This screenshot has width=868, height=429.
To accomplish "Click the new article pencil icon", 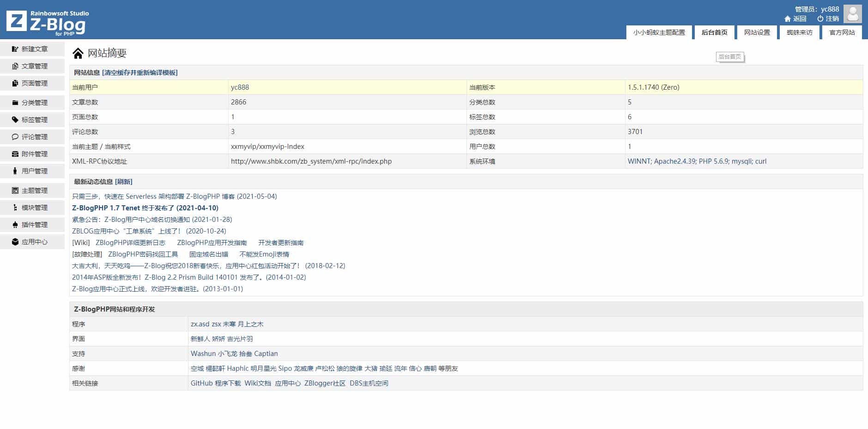I will point(15,49).
